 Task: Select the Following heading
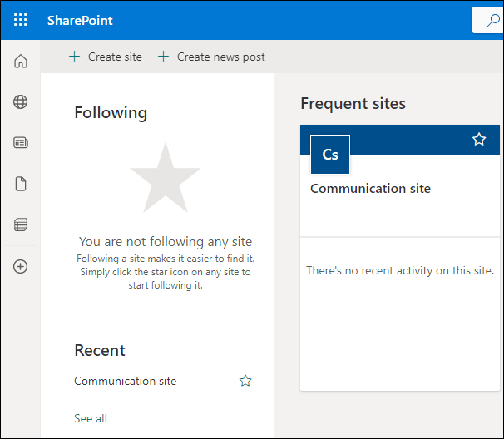tap(111, 113)
